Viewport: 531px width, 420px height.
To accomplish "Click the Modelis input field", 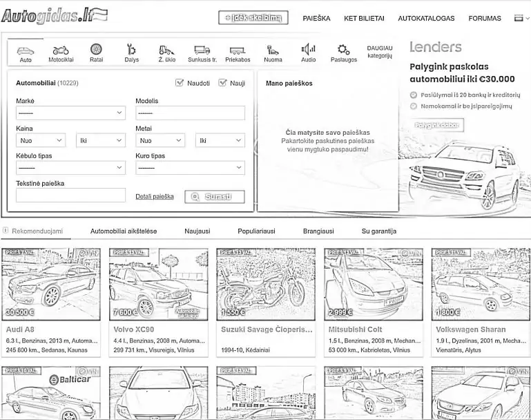I will click(x=191, y=113).
